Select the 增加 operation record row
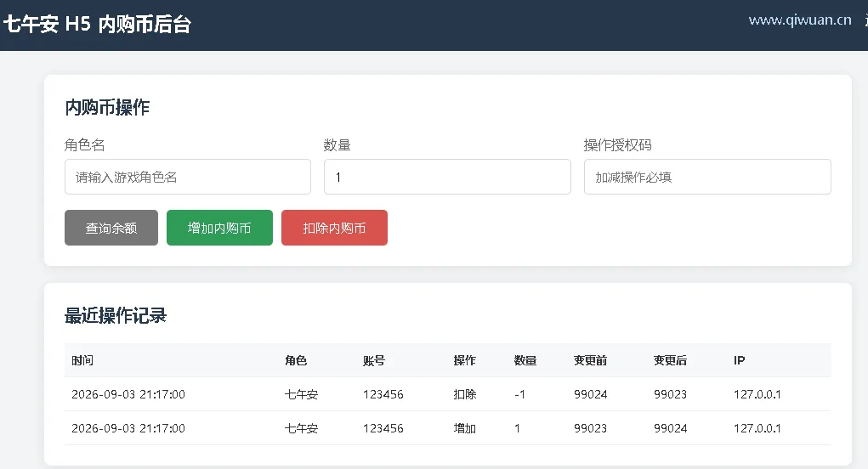868x469 pixels. [448, 428]
